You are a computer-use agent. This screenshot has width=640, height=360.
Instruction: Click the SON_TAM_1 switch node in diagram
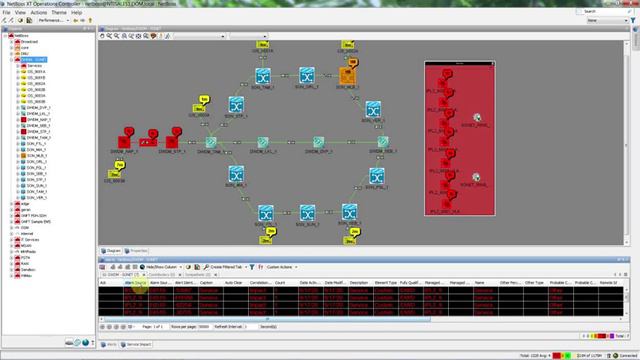[x=263, y=76]
